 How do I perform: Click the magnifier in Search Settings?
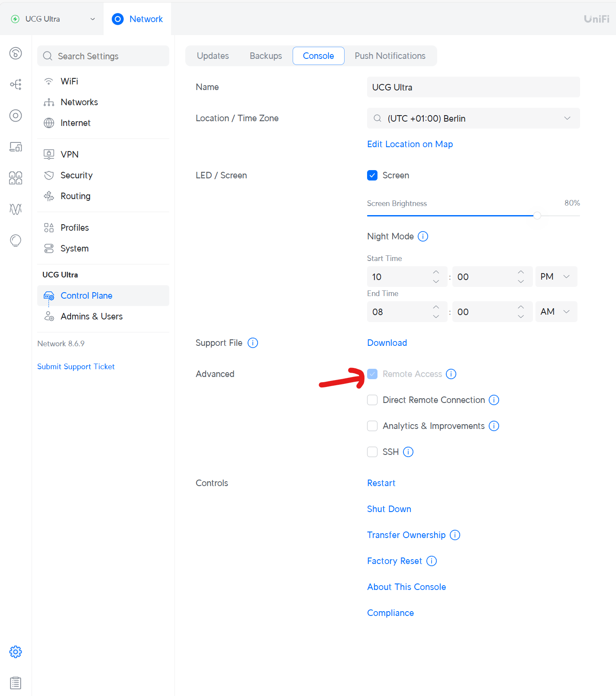click(x=48, y=56)
